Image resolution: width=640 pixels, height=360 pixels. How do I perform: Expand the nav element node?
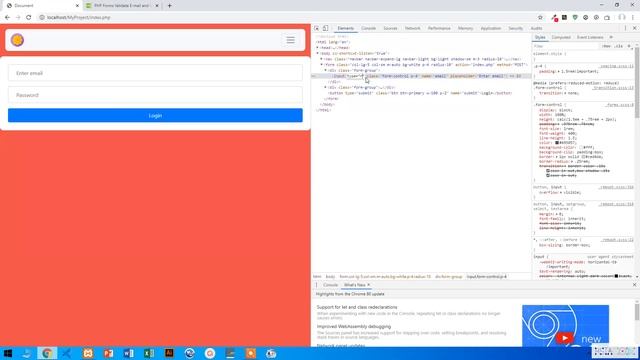322,59
